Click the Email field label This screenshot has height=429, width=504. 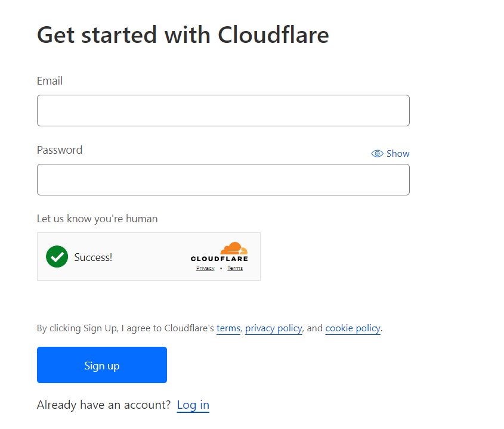[50, 81]
